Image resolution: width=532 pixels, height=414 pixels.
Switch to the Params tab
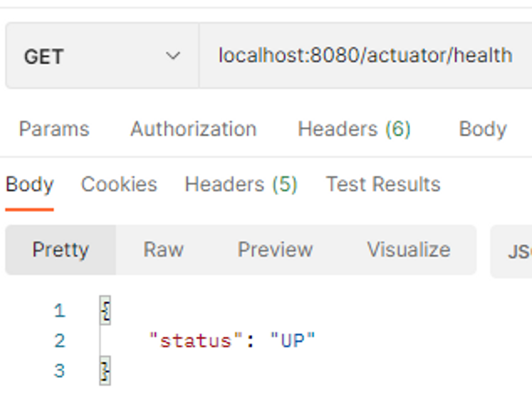[x=54, y=129]
